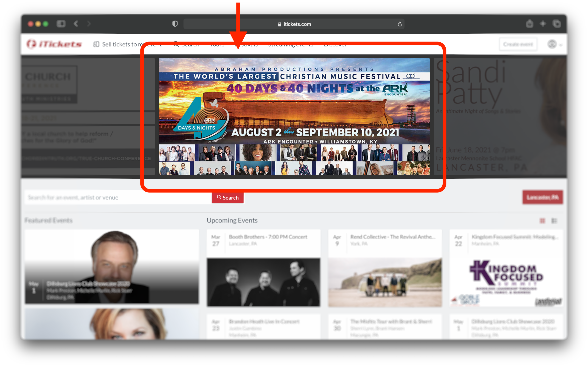Viewport: 588px width, 367px height.
Task: Show the tab overview icon
Action: point(557,24)
